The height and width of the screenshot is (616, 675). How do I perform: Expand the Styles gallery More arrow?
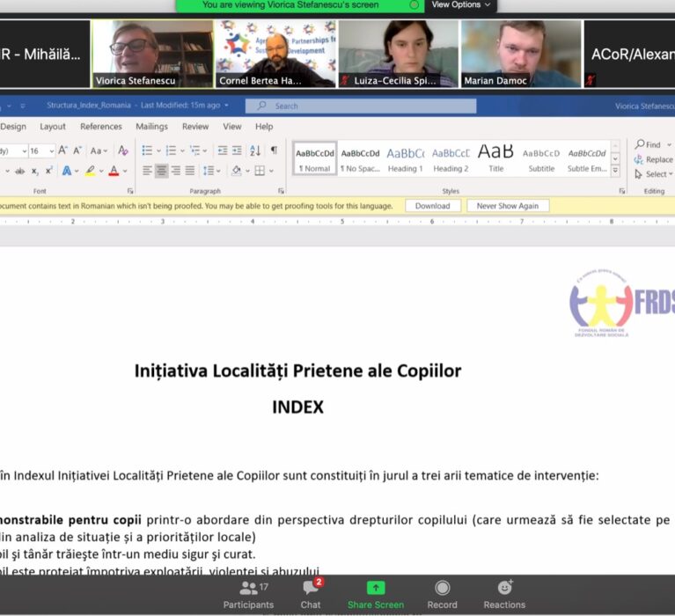(x=615, y=171)
